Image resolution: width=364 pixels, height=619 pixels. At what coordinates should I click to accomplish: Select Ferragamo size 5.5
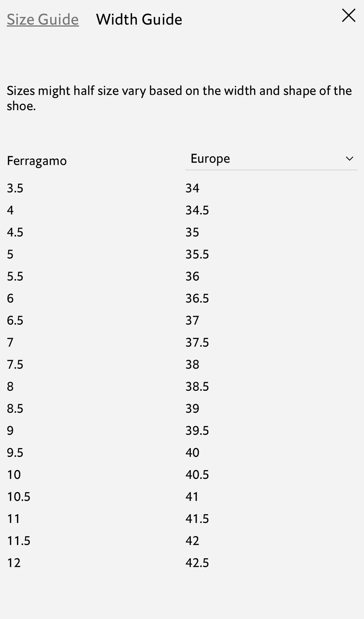15,276
